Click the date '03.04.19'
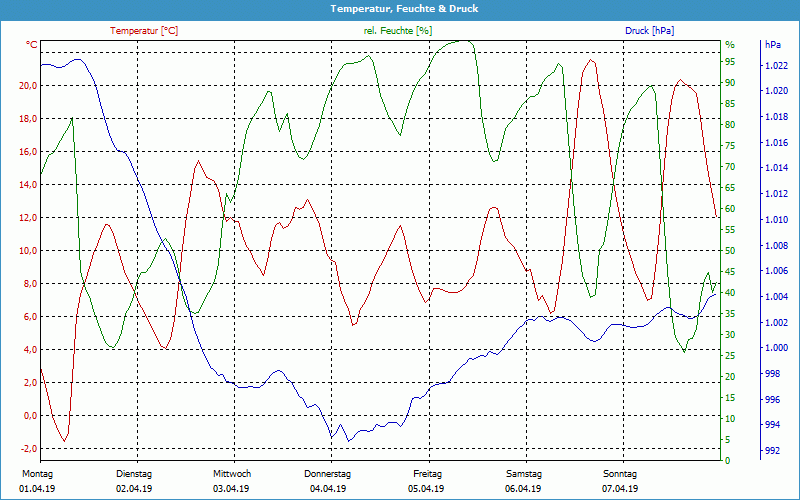 pos(231,489)
